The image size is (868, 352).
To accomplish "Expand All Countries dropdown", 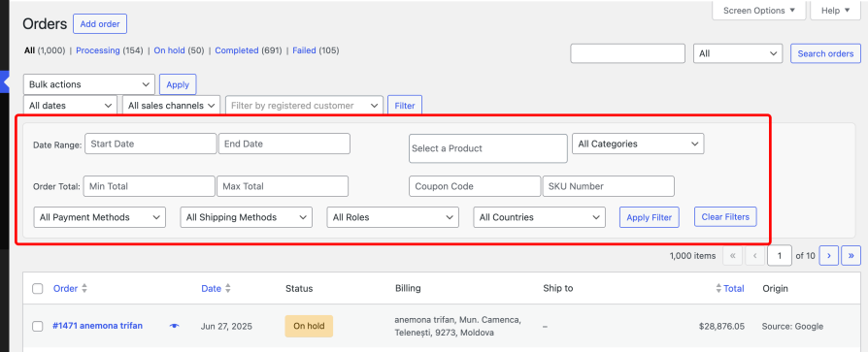I will (539, 217).
